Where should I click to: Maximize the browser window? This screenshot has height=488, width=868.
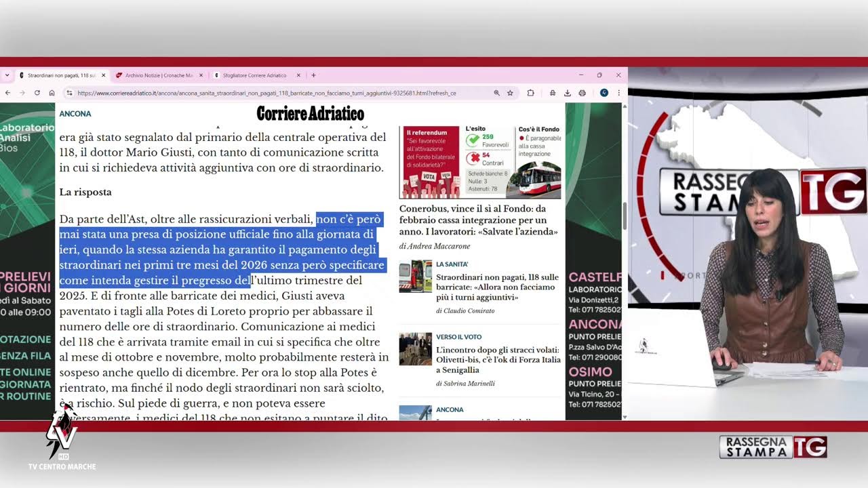tap(599, 75)
